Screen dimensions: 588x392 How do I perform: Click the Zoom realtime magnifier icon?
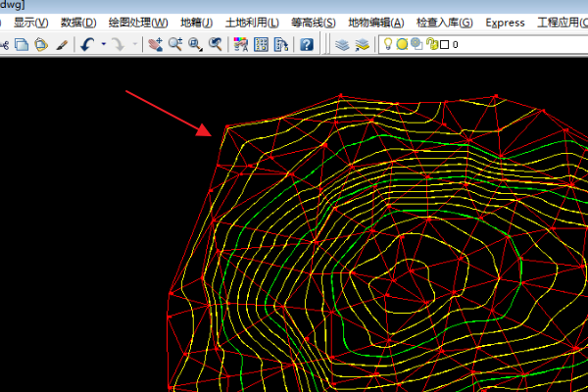tap(175, 44)
